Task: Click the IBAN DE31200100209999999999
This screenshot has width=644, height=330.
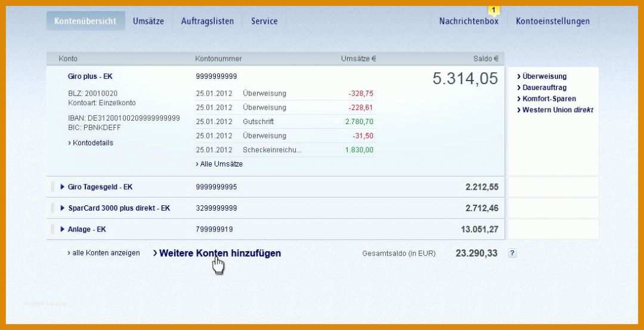Action: click(x=124, y=118)
